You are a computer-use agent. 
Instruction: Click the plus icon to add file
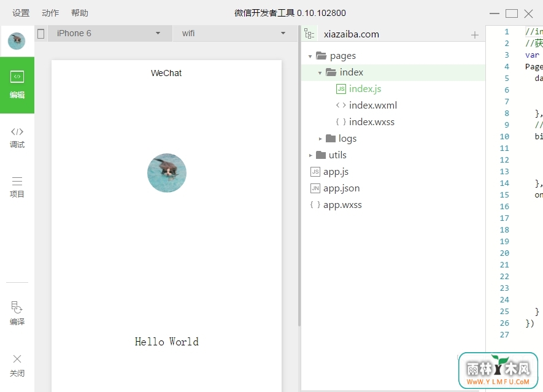click(x=475, y=34)
